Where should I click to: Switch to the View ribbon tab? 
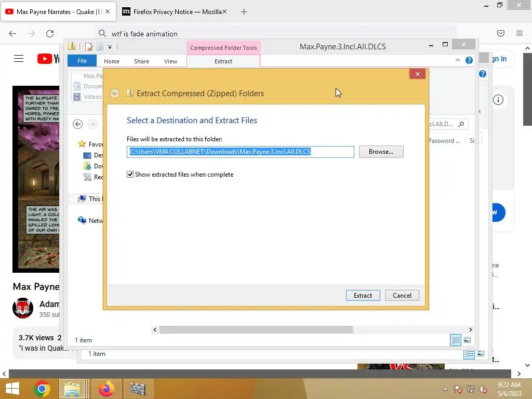[x=170, y=61]
